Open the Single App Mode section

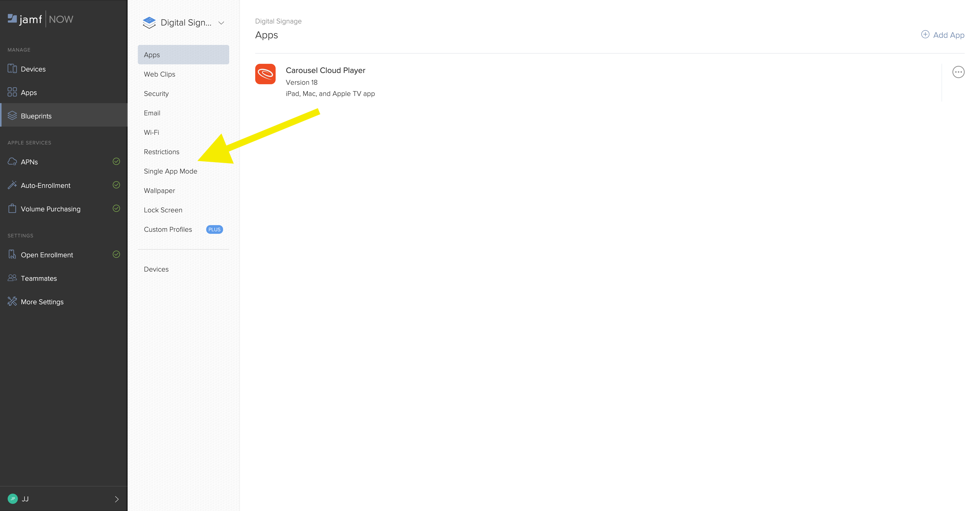click(x=170, y=171)
